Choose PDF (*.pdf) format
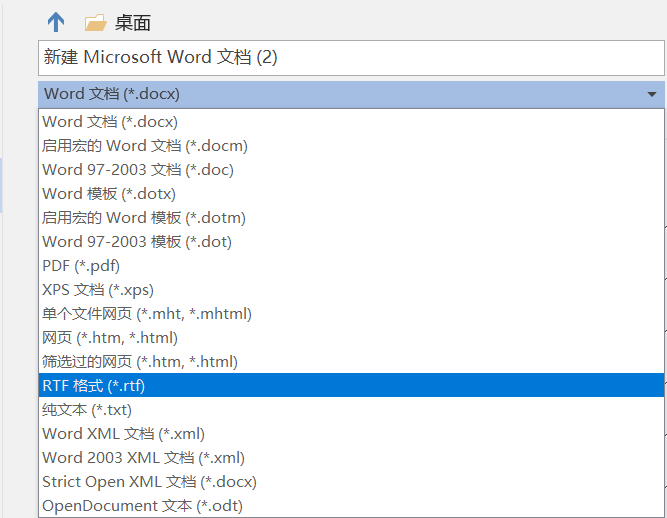Screen dimensions: 667x518 pos(351,266)
